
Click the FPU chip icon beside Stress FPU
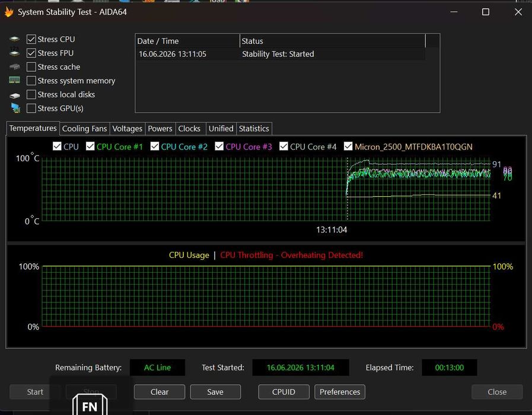click(x=15, y=52)
